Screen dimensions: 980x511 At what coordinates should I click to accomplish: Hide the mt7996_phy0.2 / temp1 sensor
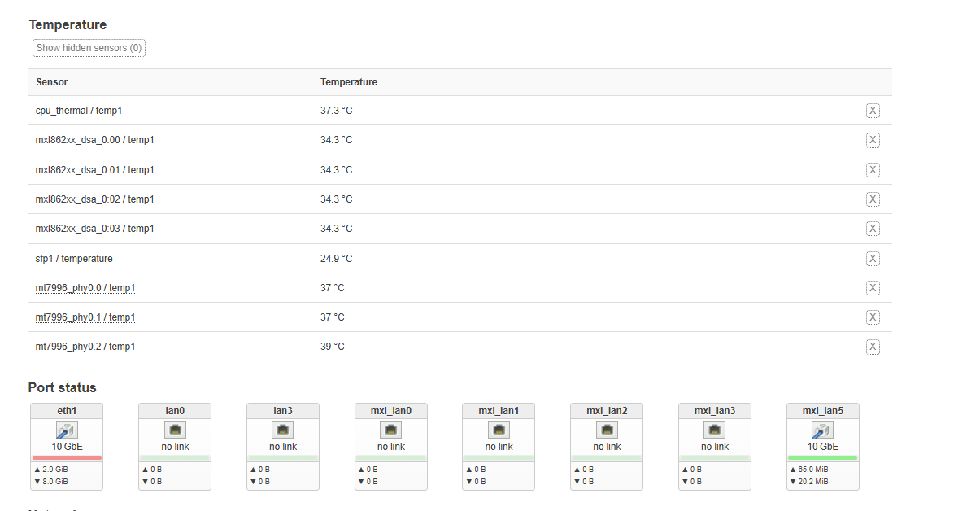pyautogui.click(x=873, y=347)
